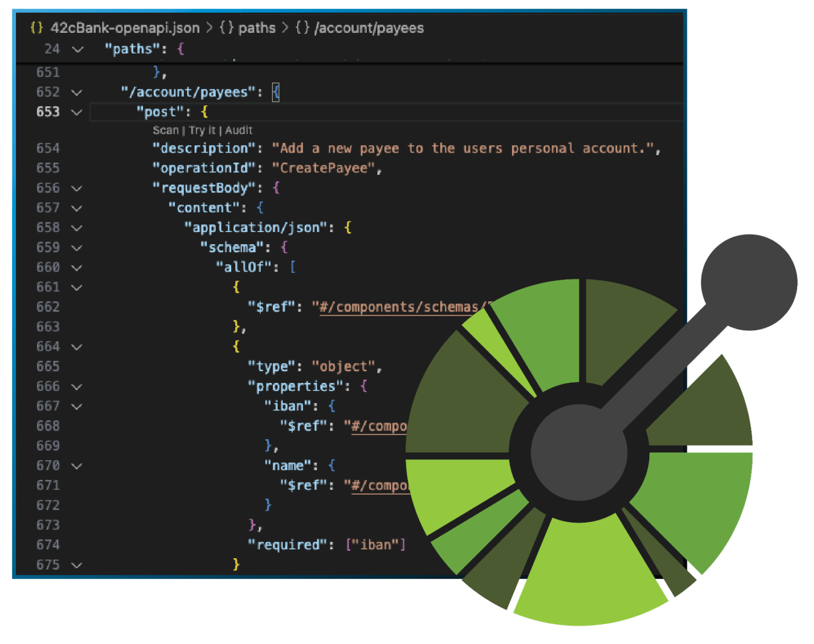
Task: Open the /account/payees breadcrumb item
Action: (369, 28)
